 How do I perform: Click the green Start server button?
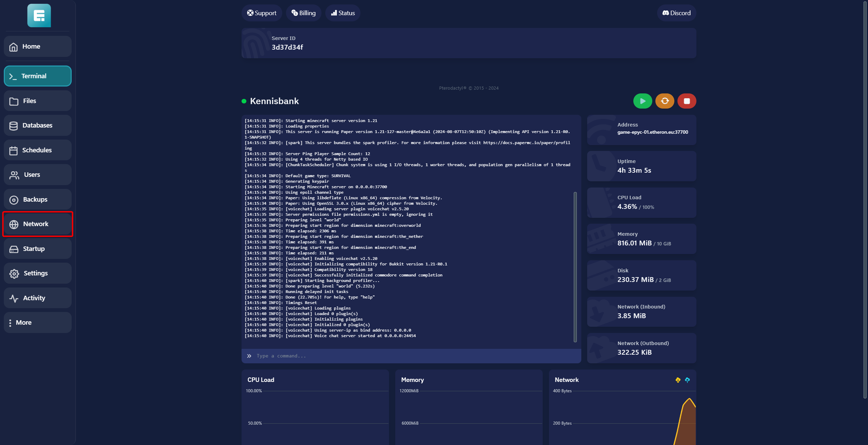pos(642,101)
